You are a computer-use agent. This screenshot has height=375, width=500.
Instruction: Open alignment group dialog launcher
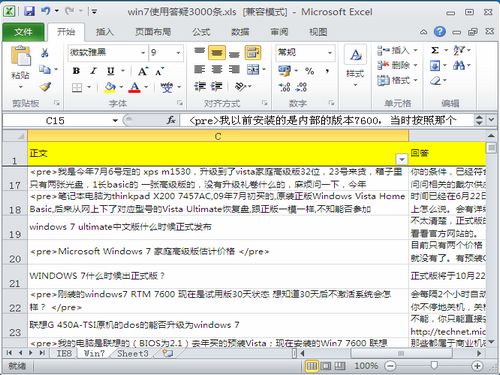click(x=265, y=103)
